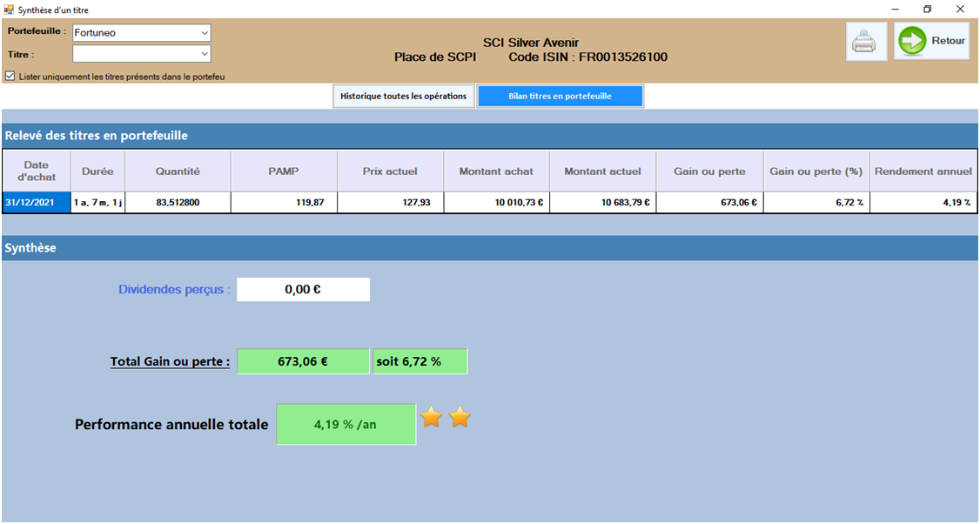Select the 31/12/2021 purchase date cell
980x524 pixels.
(37, 203)
